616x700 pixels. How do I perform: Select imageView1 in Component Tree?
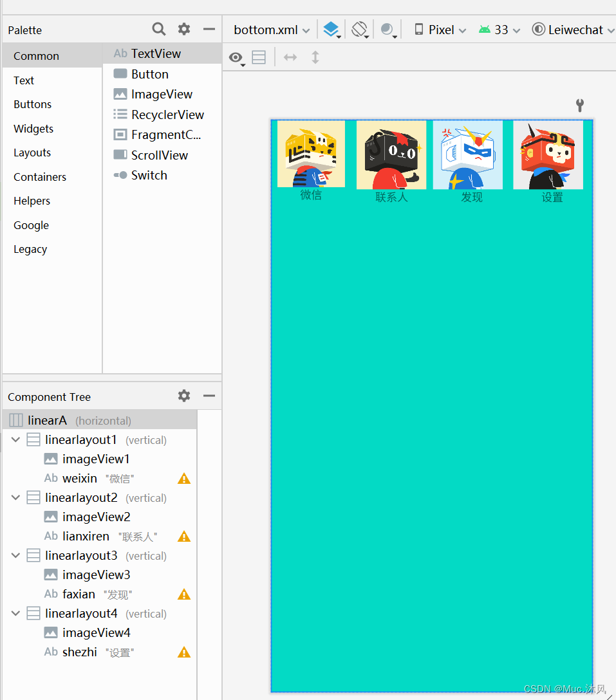tap(100, 459)
